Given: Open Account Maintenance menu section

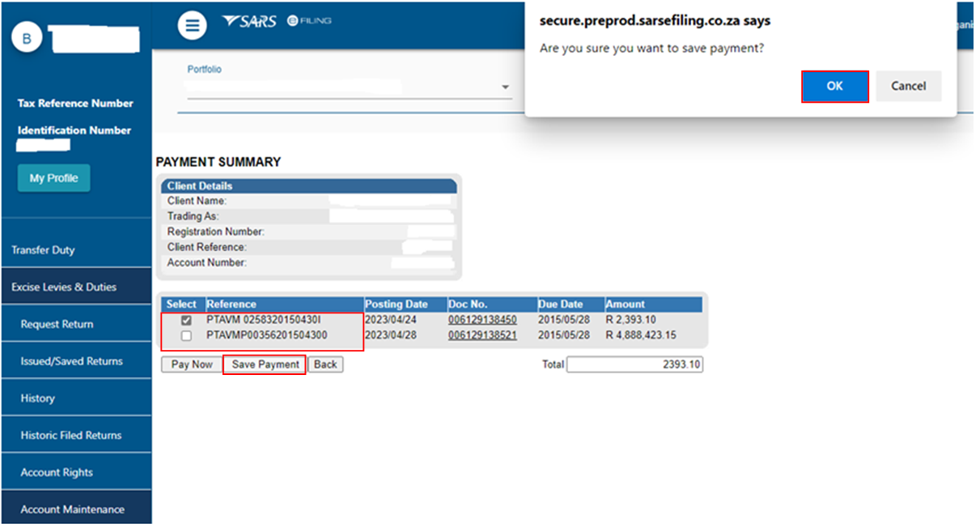Looking at the screenshot, I should click(x=73, y=509).
